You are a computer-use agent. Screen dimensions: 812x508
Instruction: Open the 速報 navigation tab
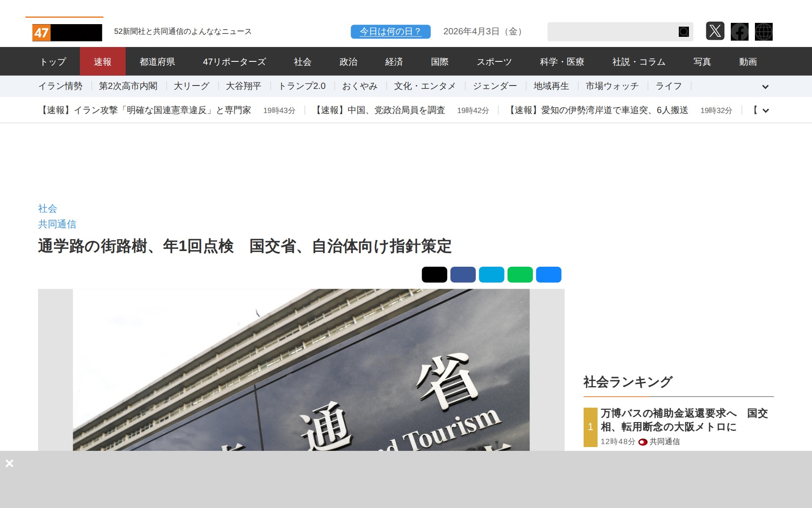pyautogui.click(x=102, y=62)
